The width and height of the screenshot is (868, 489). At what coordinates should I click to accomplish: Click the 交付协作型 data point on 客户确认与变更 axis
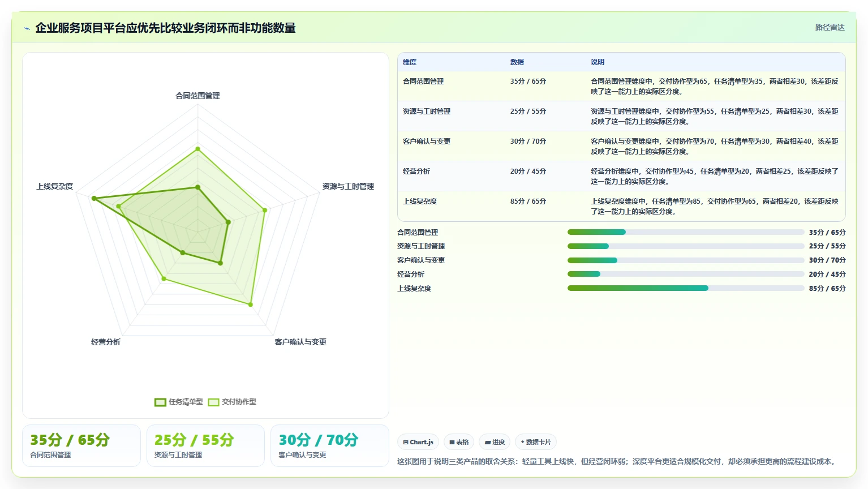251,304
